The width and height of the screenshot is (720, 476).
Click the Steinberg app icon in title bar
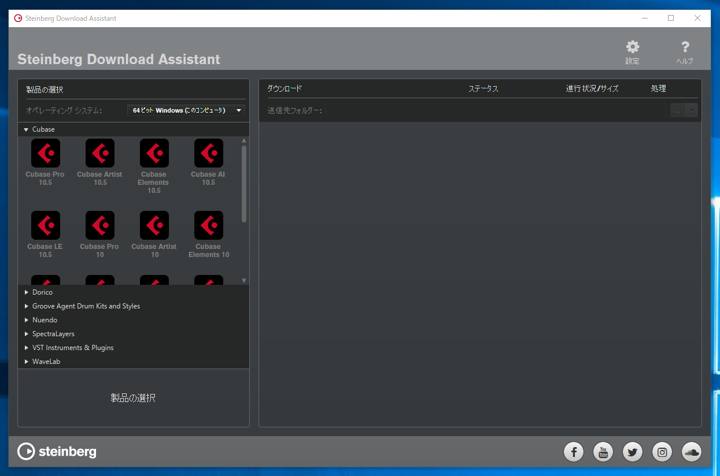18,18
